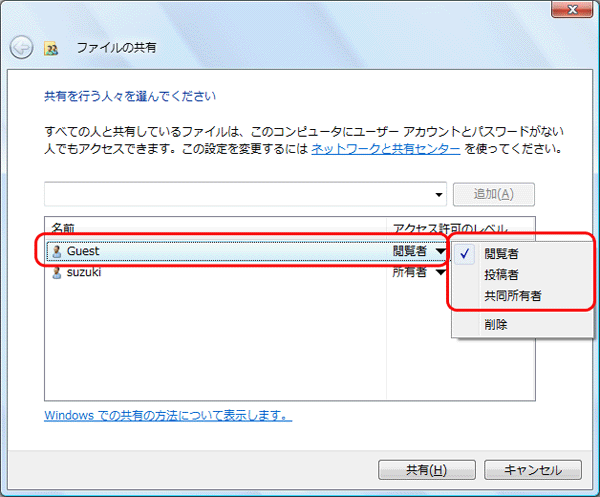Select the suzuki user icon
Image resolution: width=600 pixels, height=497 pixels.
tap(56, 272)
